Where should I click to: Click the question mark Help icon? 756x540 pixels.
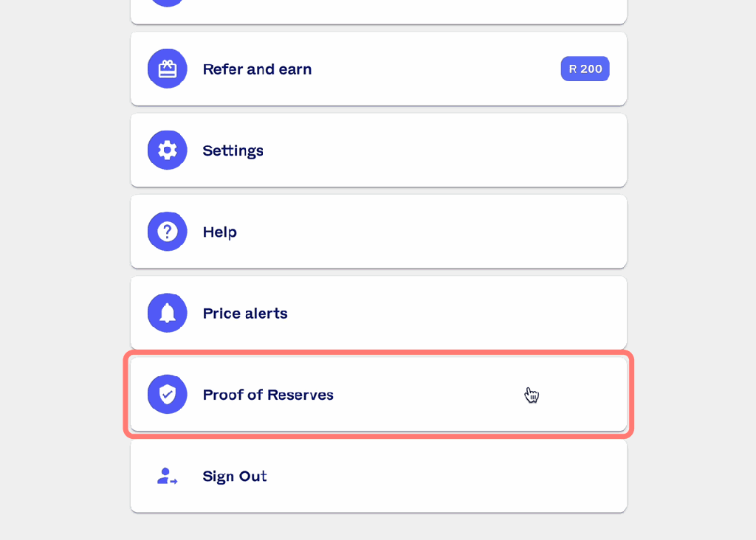[x=167, y=232]
